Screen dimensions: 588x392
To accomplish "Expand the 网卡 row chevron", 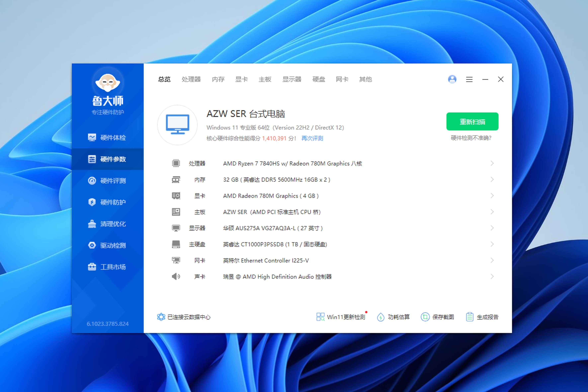I will (x=492, y=260).
